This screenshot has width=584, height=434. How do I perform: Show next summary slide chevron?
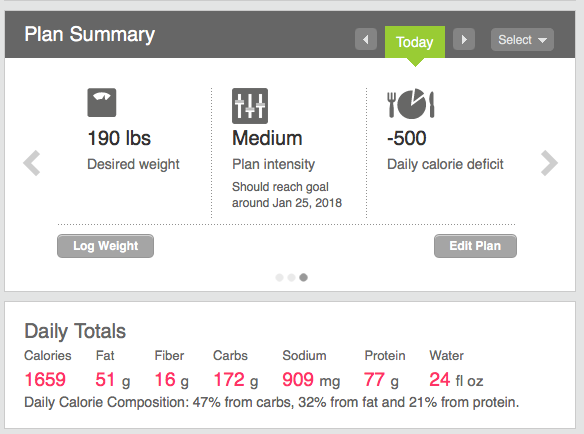[549, 163]
